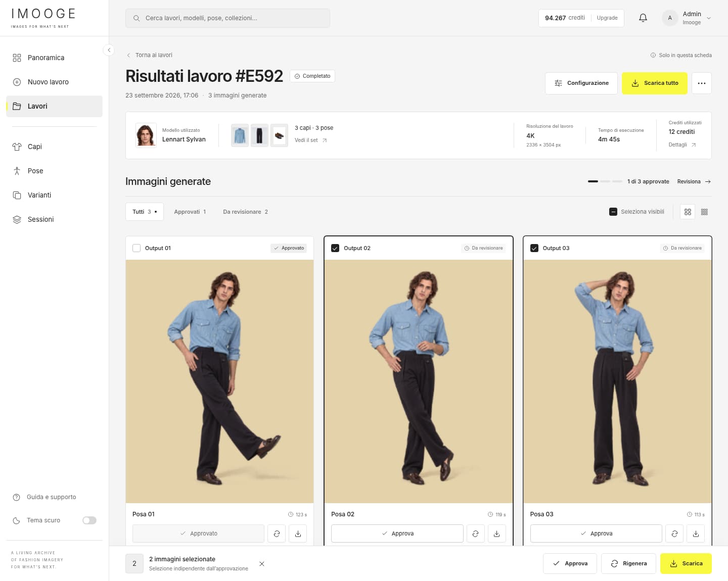Click the info icon beside 'Solo in questa scheda'
Image resolution: width=728 pixels, height=581 pixels.
click(x=653, y=55)
